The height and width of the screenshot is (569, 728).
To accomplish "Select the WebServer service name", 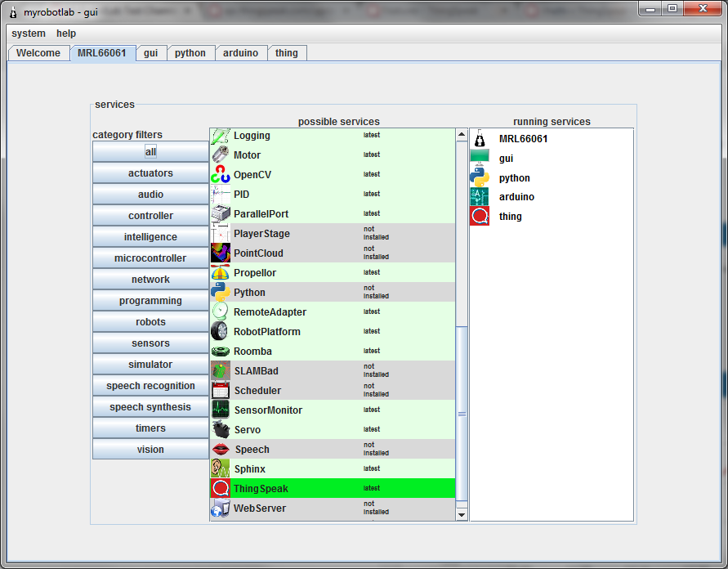I will tap(260, 509).
